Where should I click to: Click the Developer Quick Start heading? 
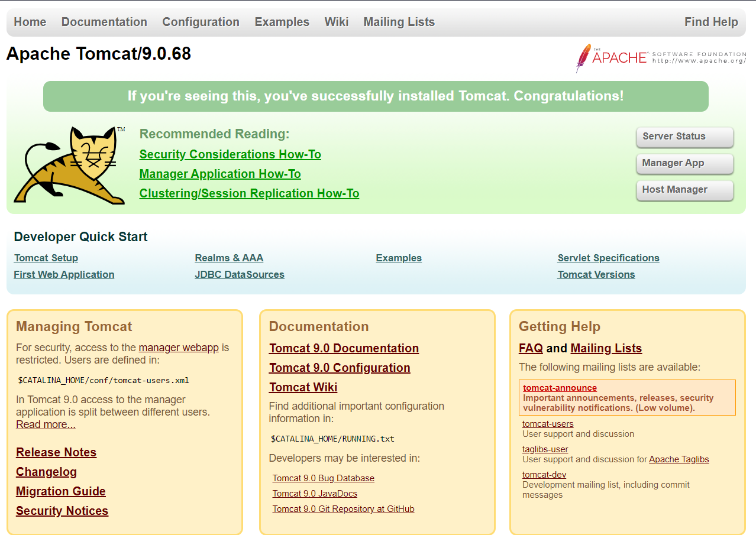(80, 237)
